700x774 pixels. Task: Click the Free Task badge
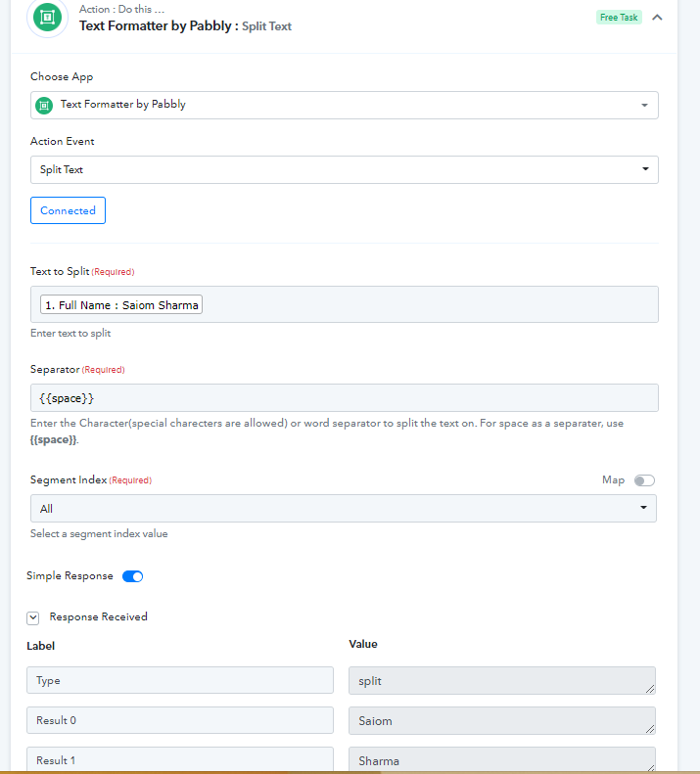point(619,18)
